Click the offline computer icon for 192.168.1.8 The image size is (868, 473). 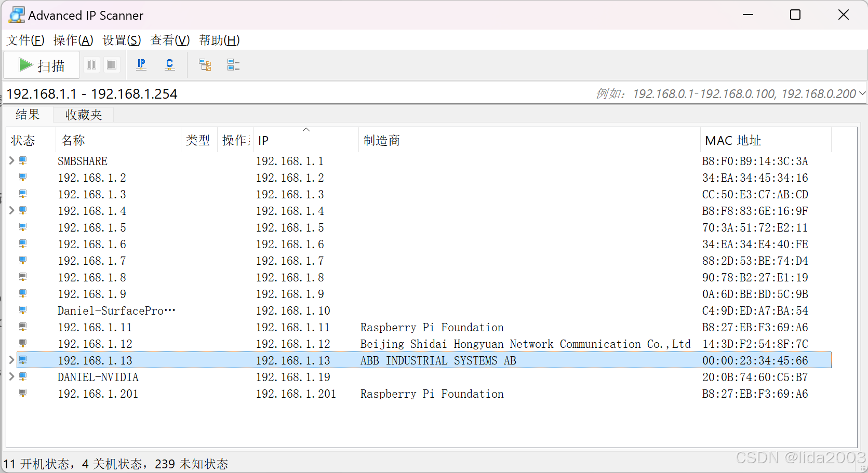(x=23, y=277)
